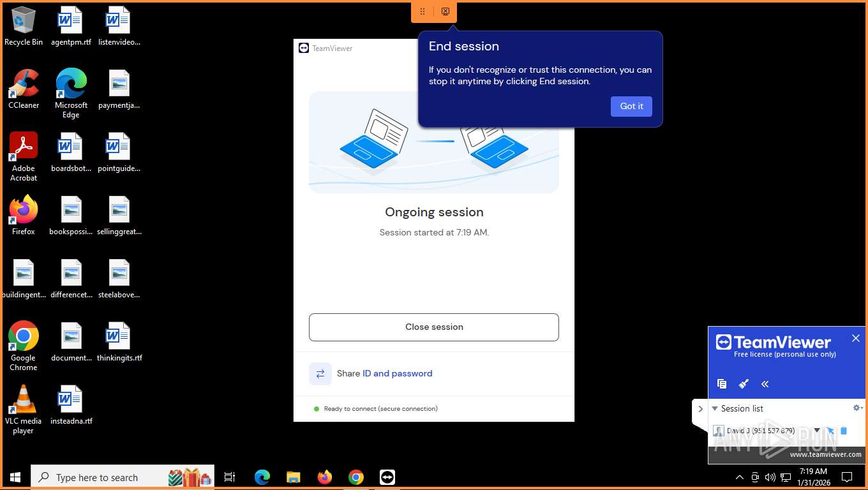This screenshot has width=868, height=490.
Task: Click the Type here to search box
Action: (123, 477)
